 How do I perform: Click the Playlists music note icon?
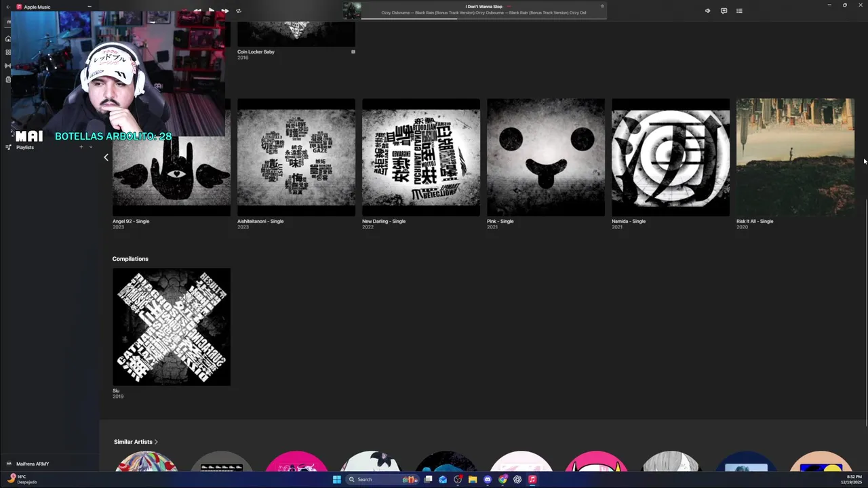click(x=8, y=147)
